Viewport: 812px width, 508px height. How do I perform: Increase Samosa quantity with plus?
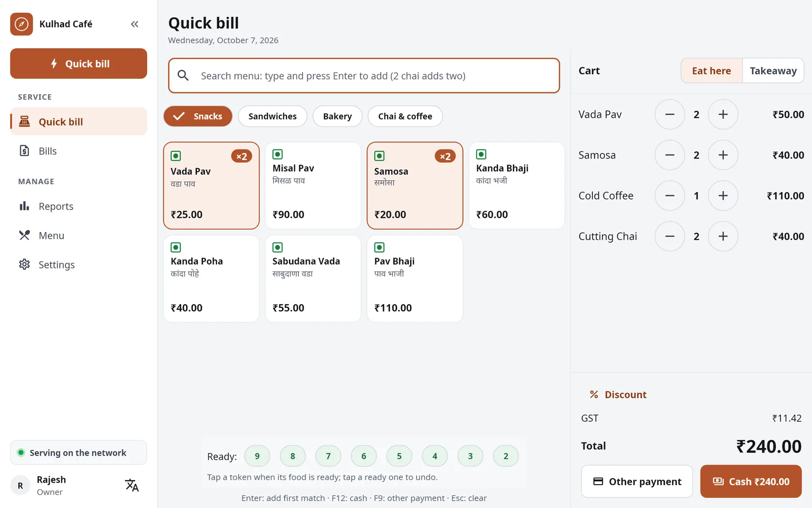point(723,155)
